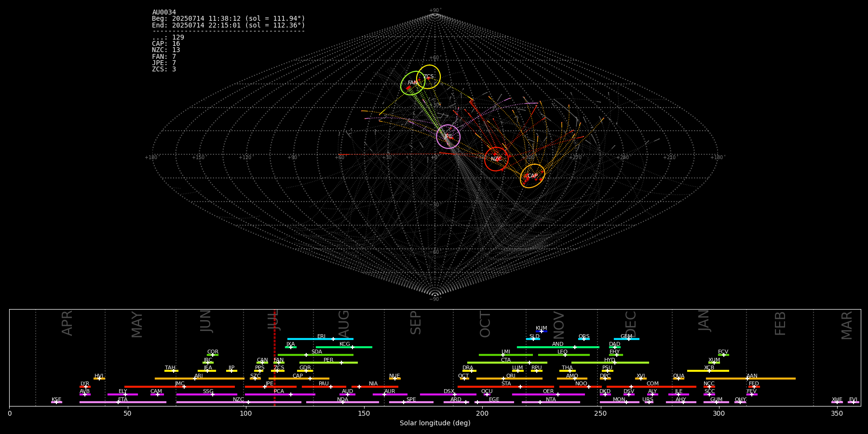Click the 'CAP: 16' legend count

click(x=166, y=44)
